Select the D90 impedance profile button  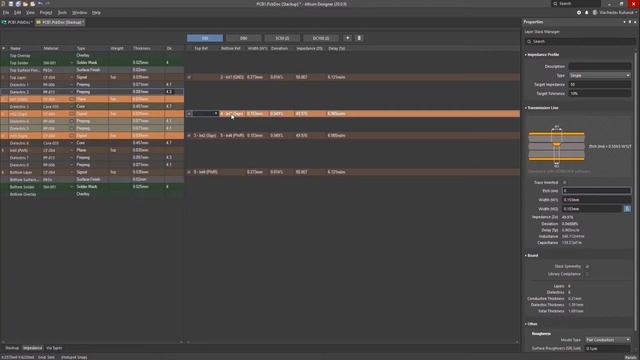click(244, 38)
